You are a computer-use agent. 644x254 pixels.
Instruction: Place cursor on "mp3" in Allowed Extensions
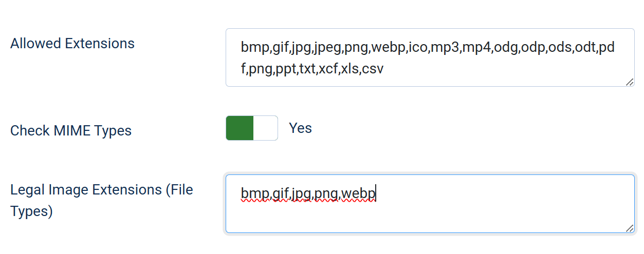pyautogui.click(x=446, y=48)
